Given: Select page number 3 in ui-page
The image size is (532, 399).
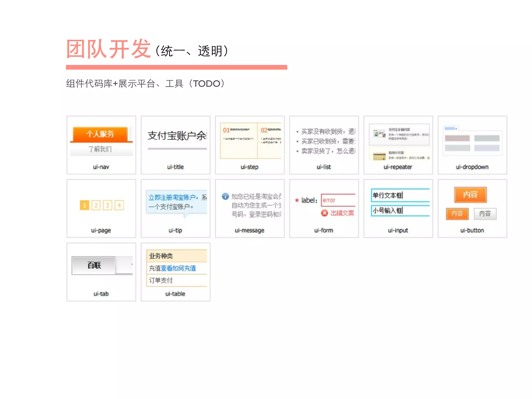Looking at the screenshot, I should click(x=108, y=205).
